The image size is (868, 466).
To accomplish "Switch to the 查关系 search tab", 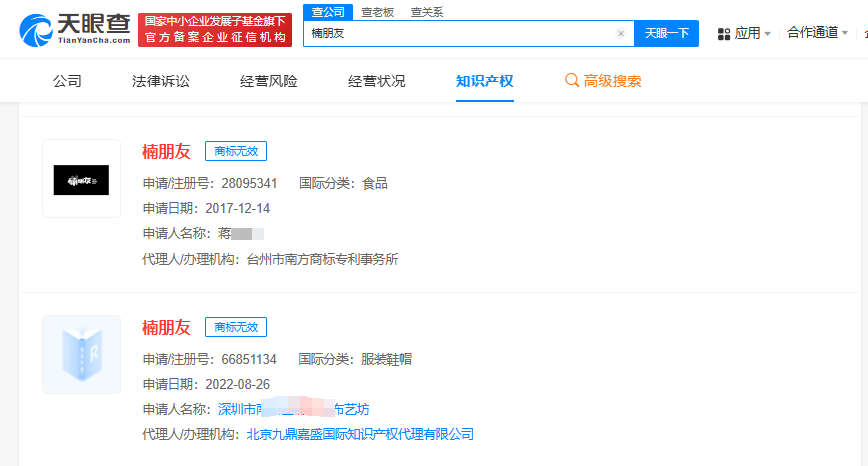I will tap(427, 12).
